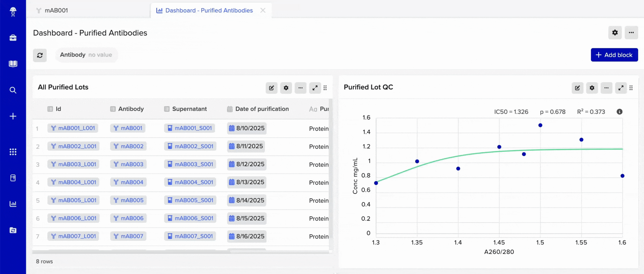Click the info tooltip icon near R² value
The width and height of the screenshot is (644, 274).
(x=619, y=112)
